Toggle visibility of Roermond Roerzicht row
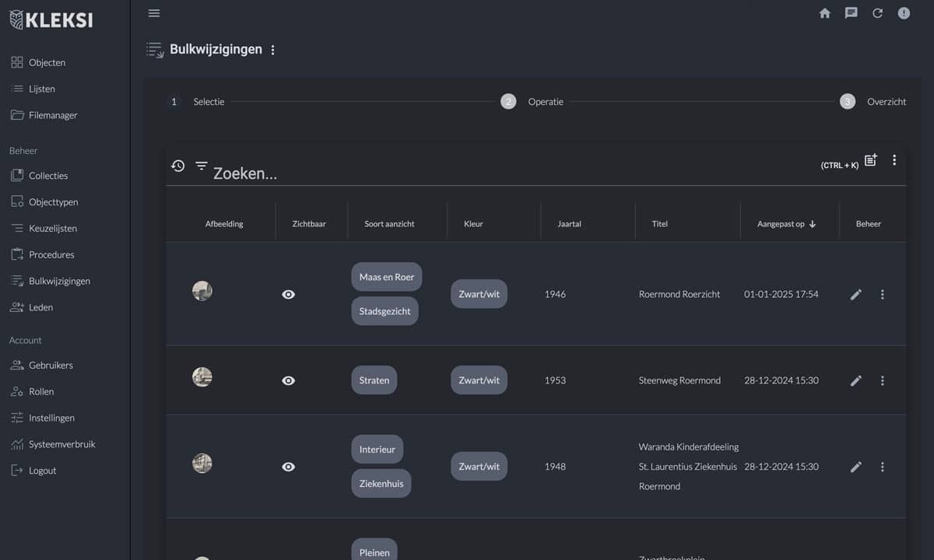934x560 pixels. [x=289, y=295]
